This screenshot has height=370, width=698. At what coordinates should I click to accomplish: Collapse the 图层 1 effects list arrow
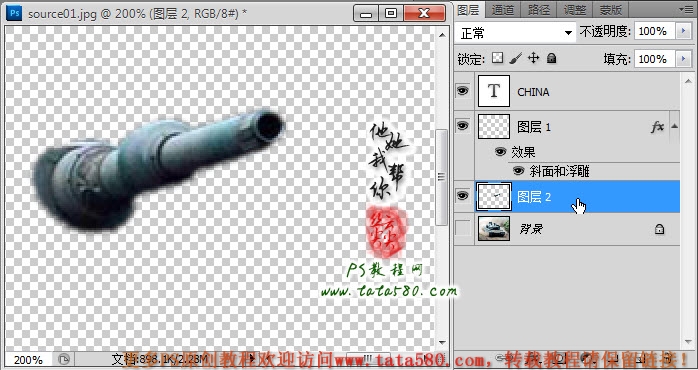point(674,126)
